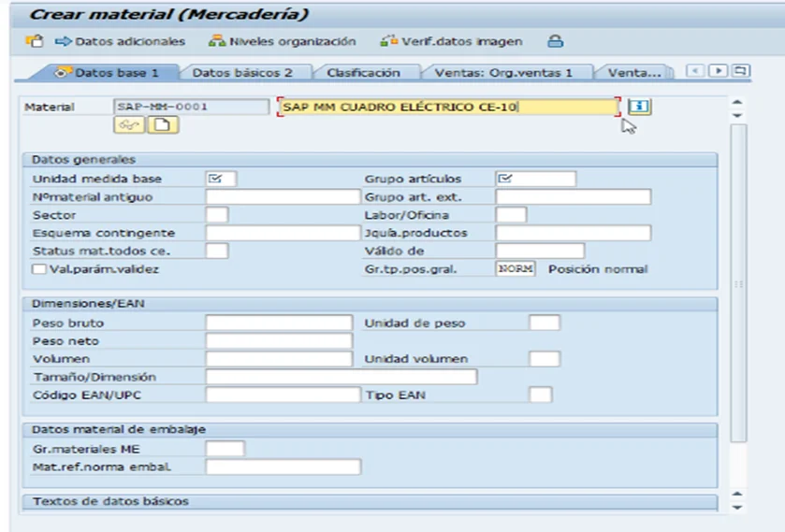This screenshot has width=785, height=532.
Task: Click Tamaño/Dimensión field
Action: [342, 377]
